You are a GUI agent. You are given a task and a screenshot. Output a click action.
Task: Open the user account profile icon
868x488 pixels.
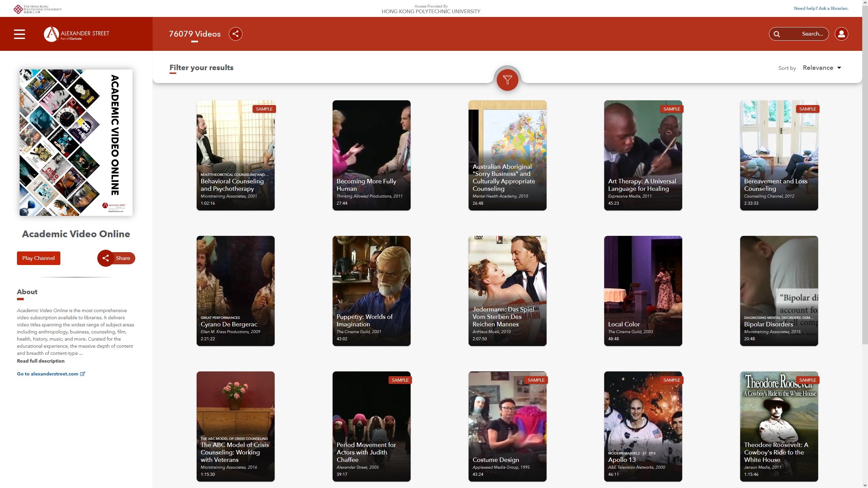click(x=841, y=34)
